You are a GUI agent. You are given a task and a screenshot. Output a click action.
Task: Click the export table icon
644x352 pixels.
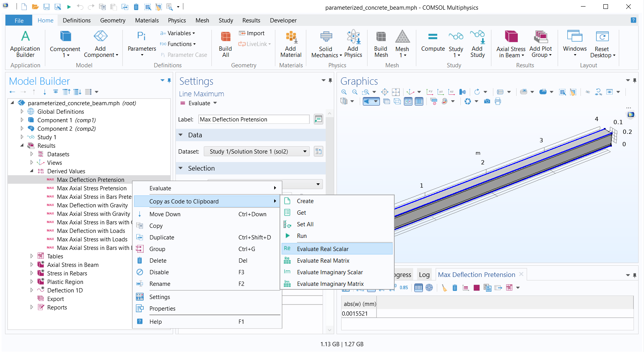(498, 288)
